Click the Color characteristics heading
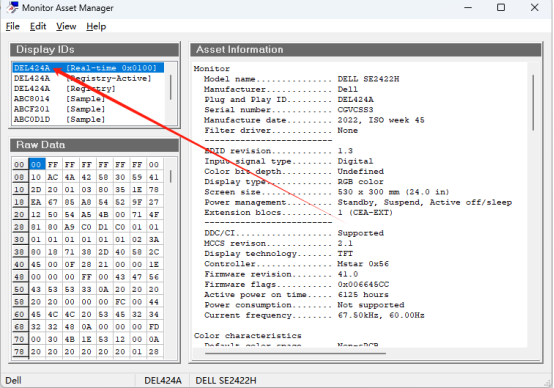Image resolution: width=554 pixels, height=388 pixels. (x=248, y=335)
